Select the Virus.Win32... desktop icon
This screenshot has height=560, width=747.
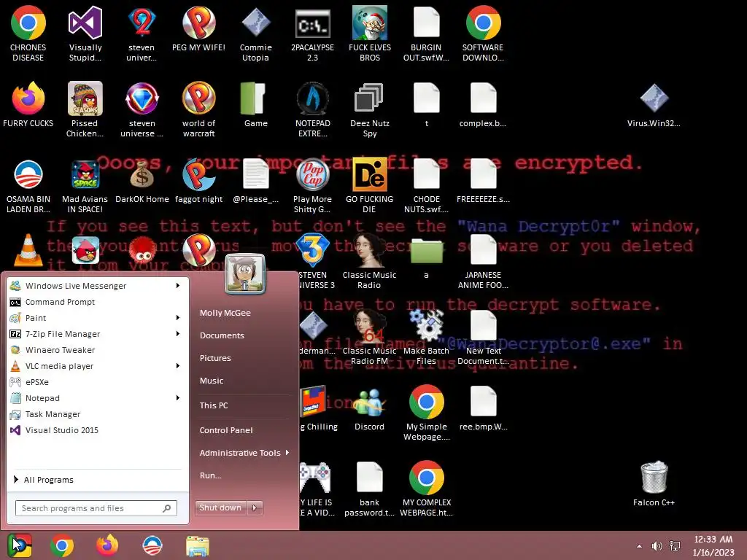click(x=654, y=105)
